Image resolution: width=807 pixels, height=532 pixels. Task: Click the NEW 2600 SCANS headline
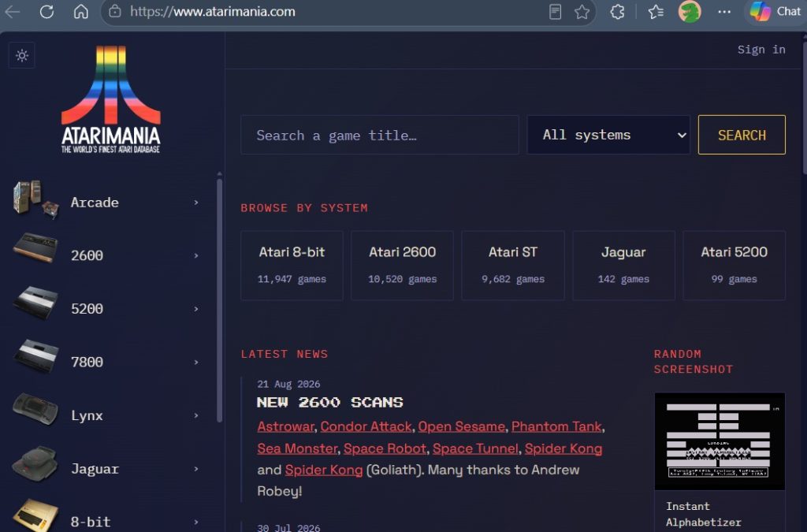pos(330,402)
